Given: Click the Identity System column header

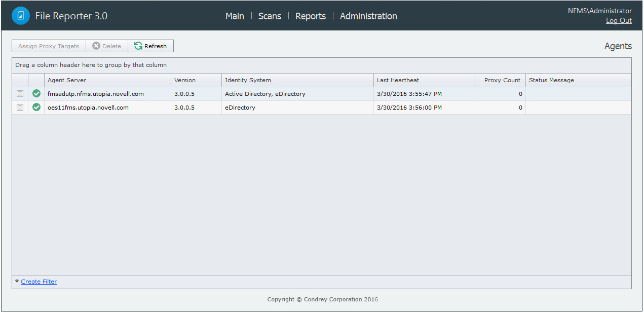Looking at the screenshot, I should pyautogui.click(x=248, y=80).
